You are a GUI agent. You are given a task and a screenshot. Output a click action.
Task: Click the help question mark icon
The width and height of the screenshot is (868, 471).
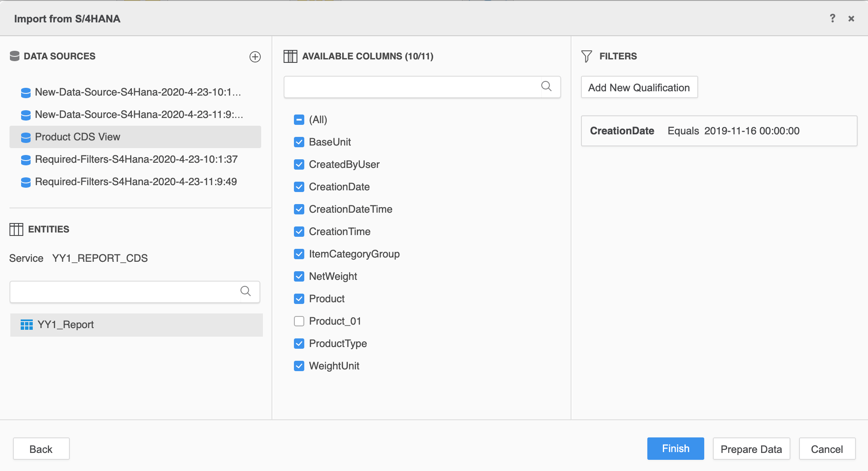(x=832, y=19)
